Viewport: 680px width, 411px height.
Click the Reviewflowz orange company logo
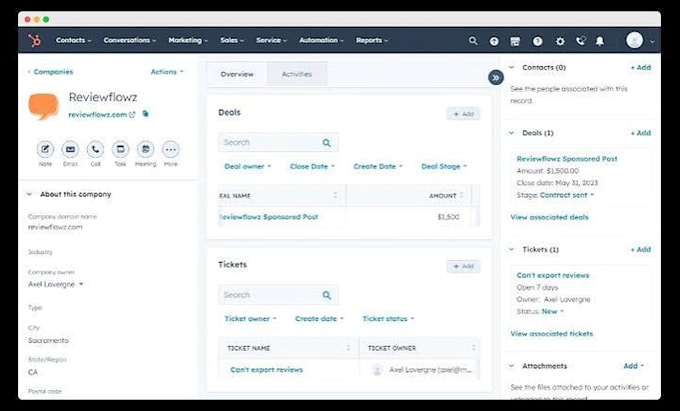click(x=43, y=107)
